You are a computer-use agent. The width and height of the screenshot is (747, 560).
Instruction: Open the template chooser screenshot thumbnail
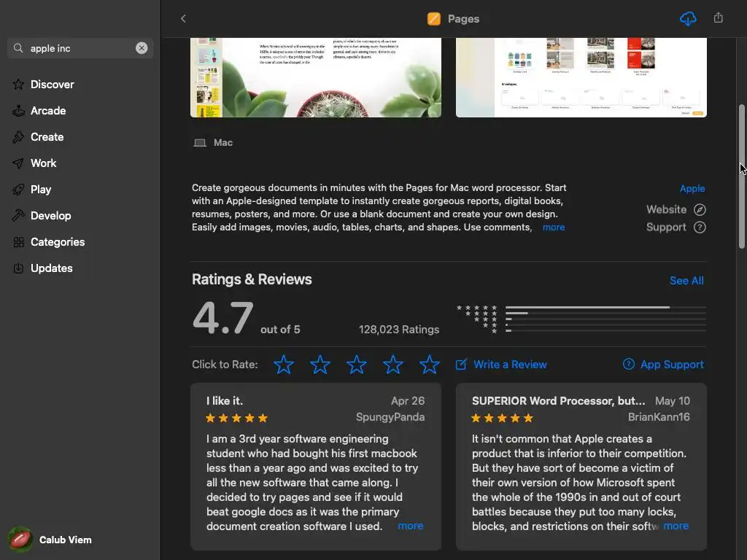coord(581,77)
